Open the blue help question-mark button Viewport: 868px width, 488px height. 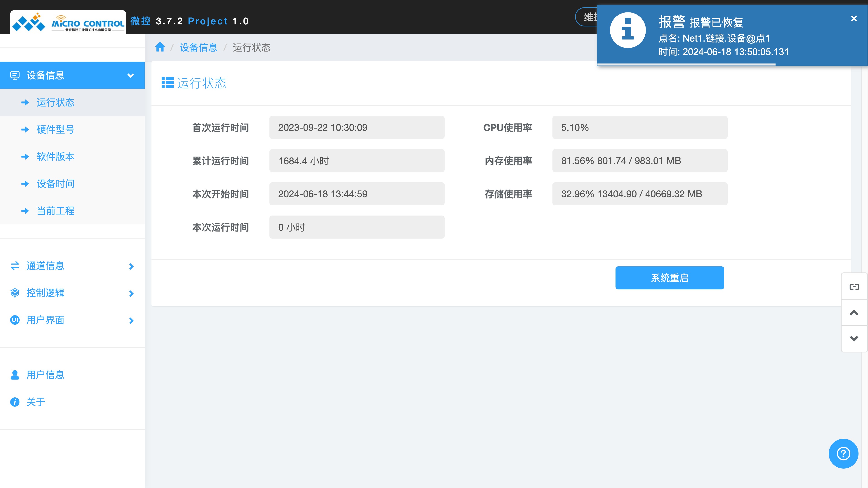[843, 453]
